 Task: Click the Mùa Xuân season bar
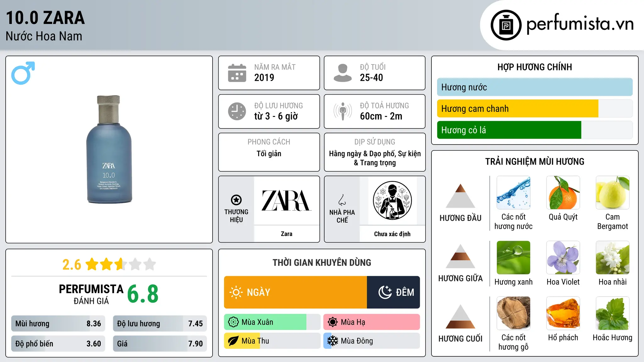click(x=272, y=322)
